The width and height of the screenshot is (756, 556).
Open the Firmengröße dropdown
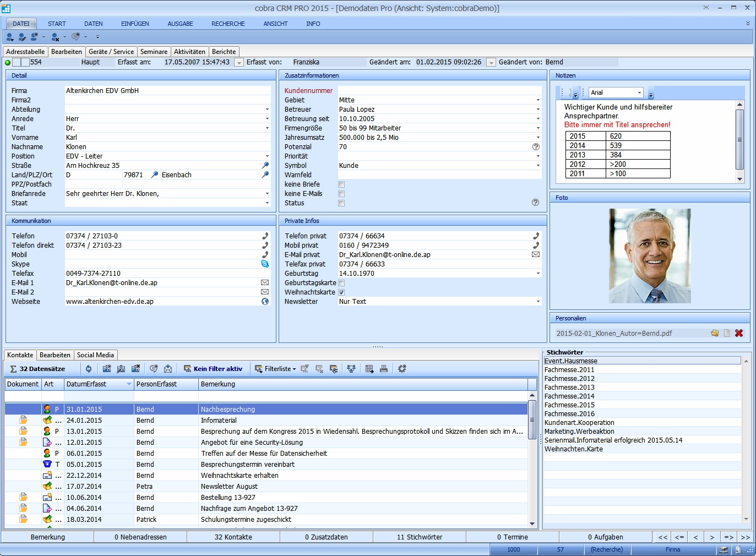click(x=538, y=128)
